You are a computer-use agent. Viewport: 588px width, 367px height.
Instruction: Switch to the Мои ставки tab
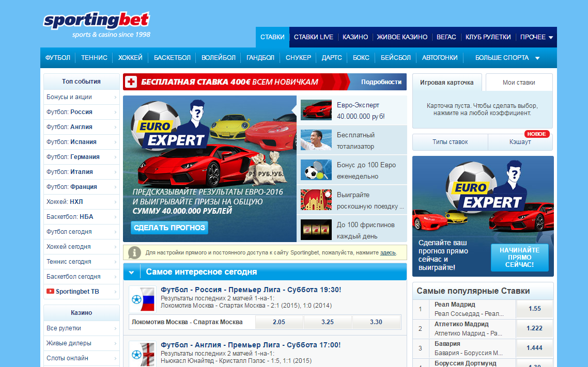click(519, 83)
